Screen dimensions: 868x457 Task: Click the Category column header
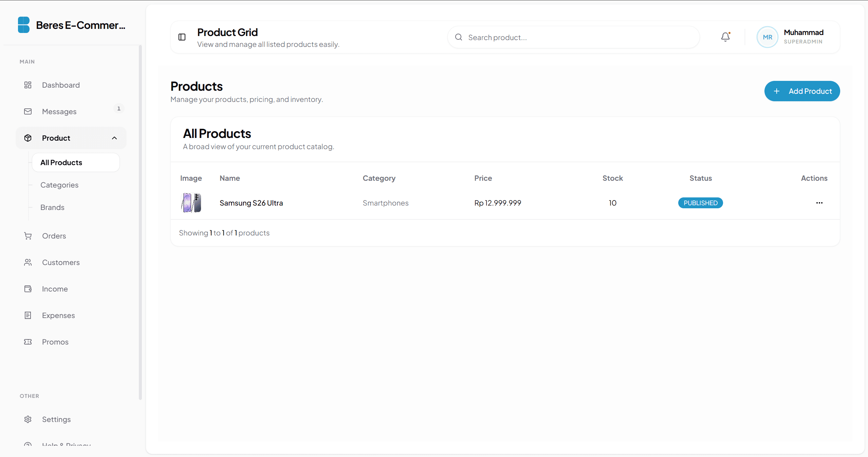tap(379, 178)
